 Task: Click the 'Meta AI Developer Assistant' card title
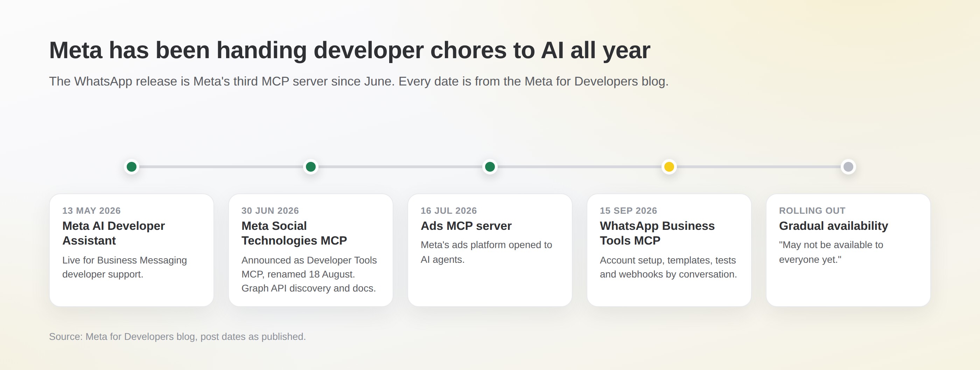(113, 233)
